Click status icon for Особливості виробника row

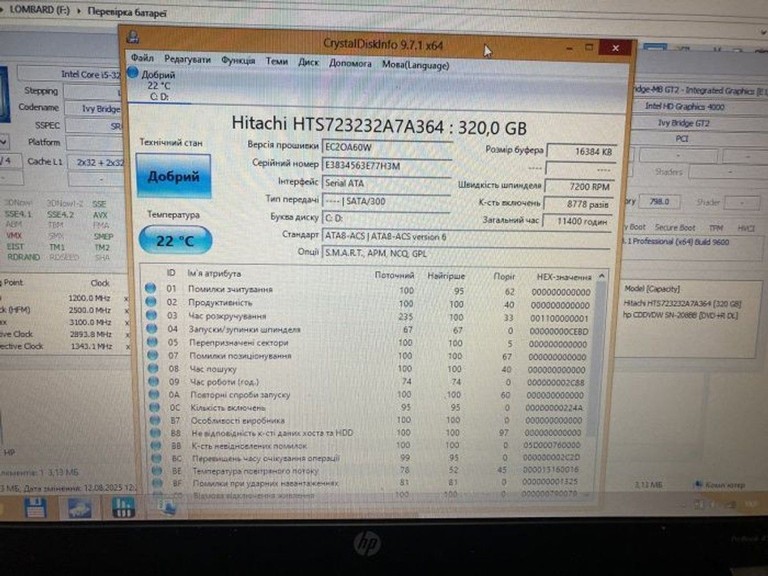(155, 419)
